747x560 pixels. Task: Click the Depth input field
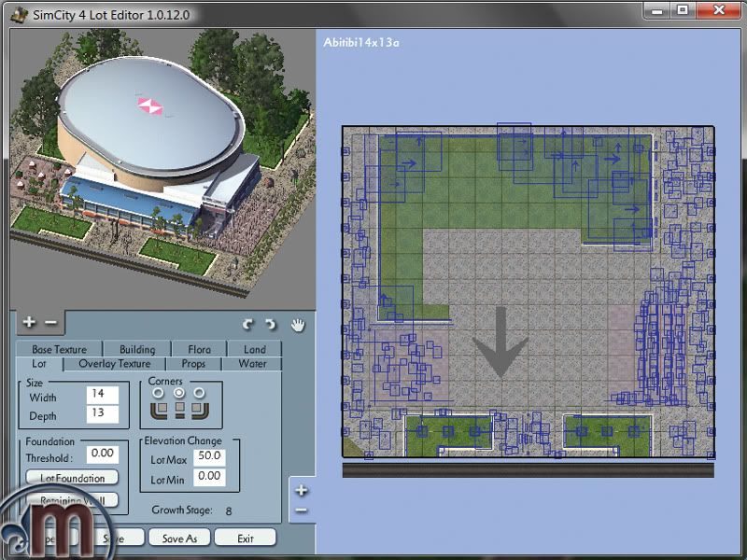[x=103, y=413]
